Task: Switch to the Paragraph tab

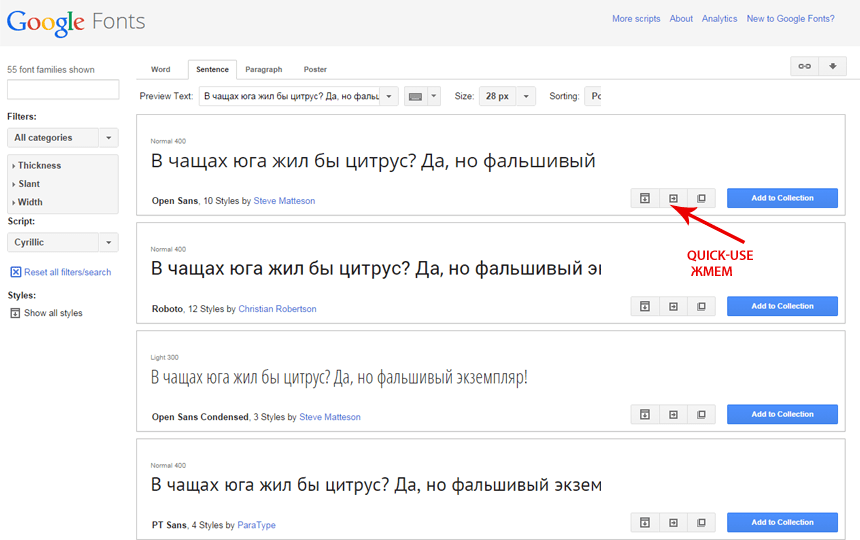Action: pos(264,70)
